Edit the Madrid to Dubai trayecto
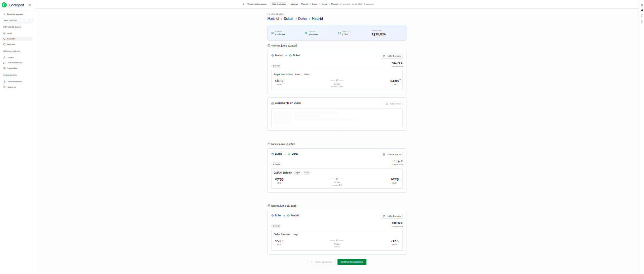This screenshot has width=644, height=274. [392, 56]
